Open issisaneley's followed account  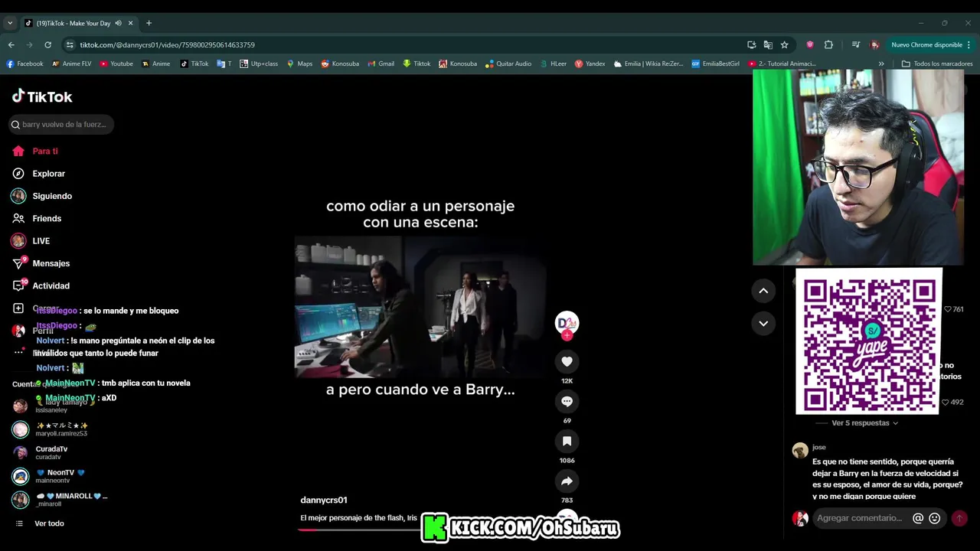tap(51, 406)
